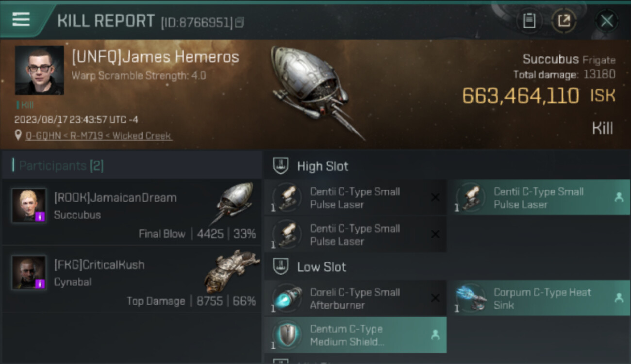
Task: Close the Kill Report window
Action: [x=607, y=21]
